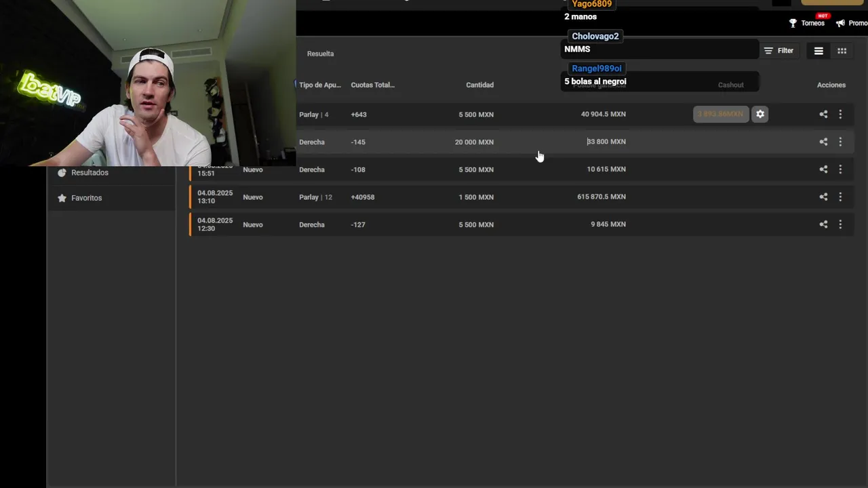Click the -145 odds value
Image resolution: width=868 pixels, height=488 pixels.
coord(358,142)
